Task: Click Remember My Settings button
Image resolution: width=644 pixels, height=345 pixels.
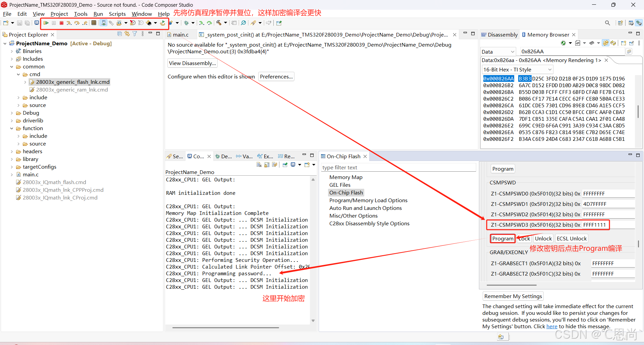Action: 513,296
